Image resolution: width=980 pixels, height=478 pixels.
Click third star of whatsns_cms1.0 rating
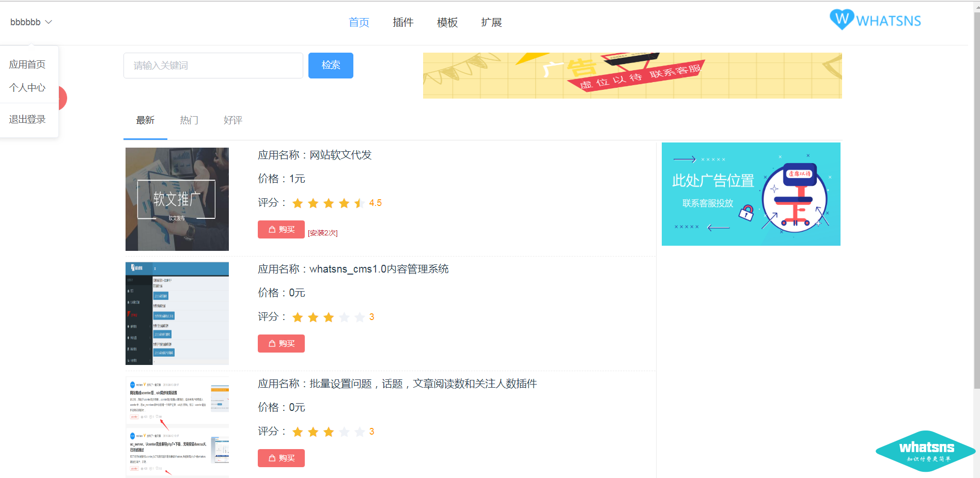click(x=329, y=317)
